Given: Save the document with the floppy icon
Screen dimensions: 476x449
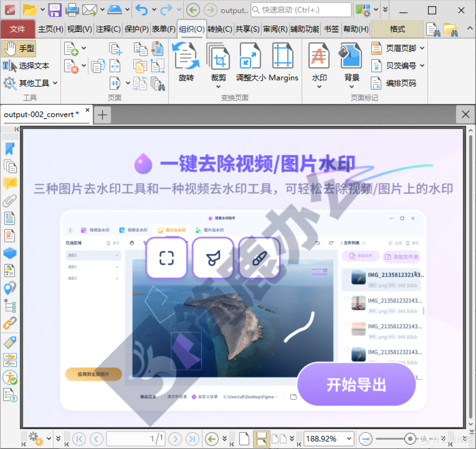Looking at the screenshot, I should (55, 10).
